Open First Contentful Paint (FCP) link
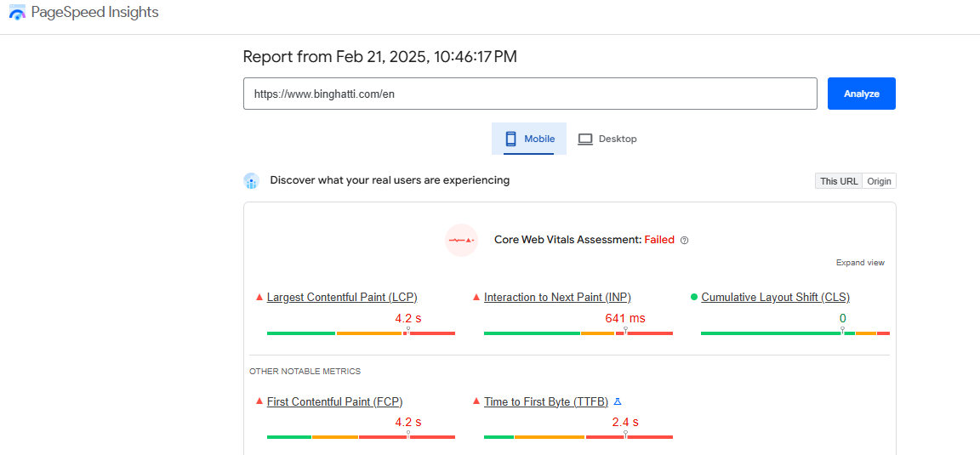 334,402
